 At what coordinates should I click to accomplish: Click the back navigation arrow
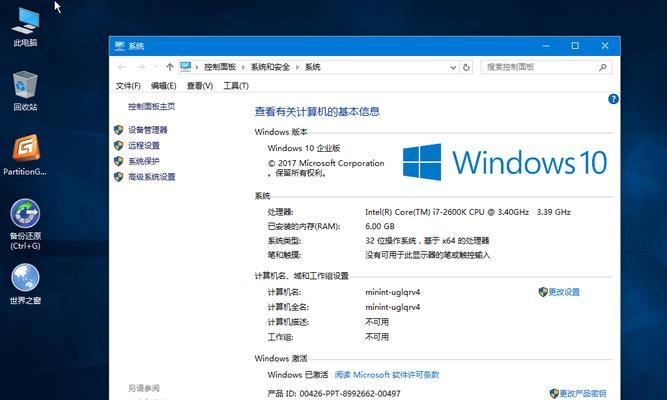123,67
